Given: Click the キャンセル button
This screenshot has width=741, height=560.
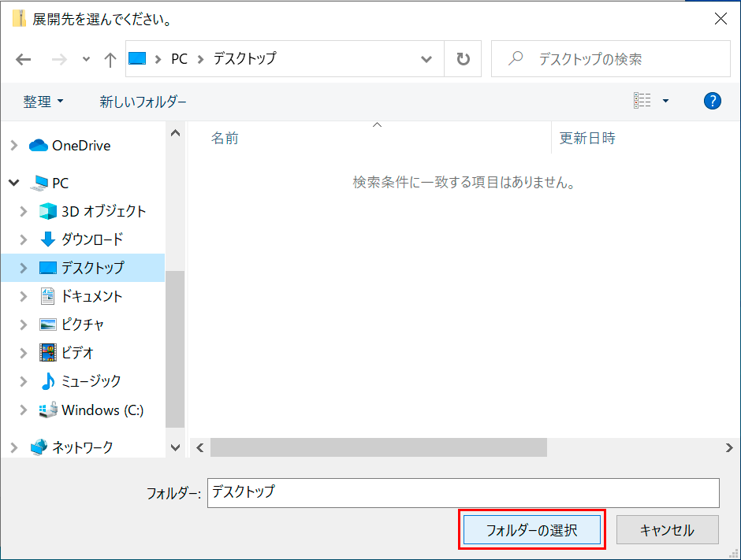Looking at the screenshot, I should (x=667, y=530).
